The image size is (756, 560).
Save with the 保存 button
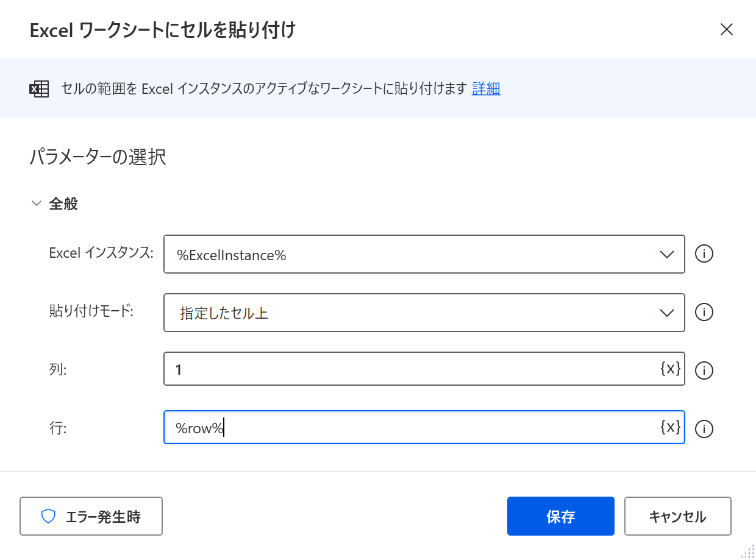pos(560,516)
